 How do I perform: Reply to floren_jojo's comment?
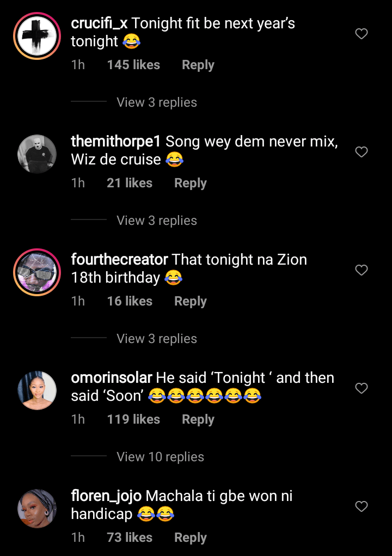pyautogui.click(x=190, y=537)
